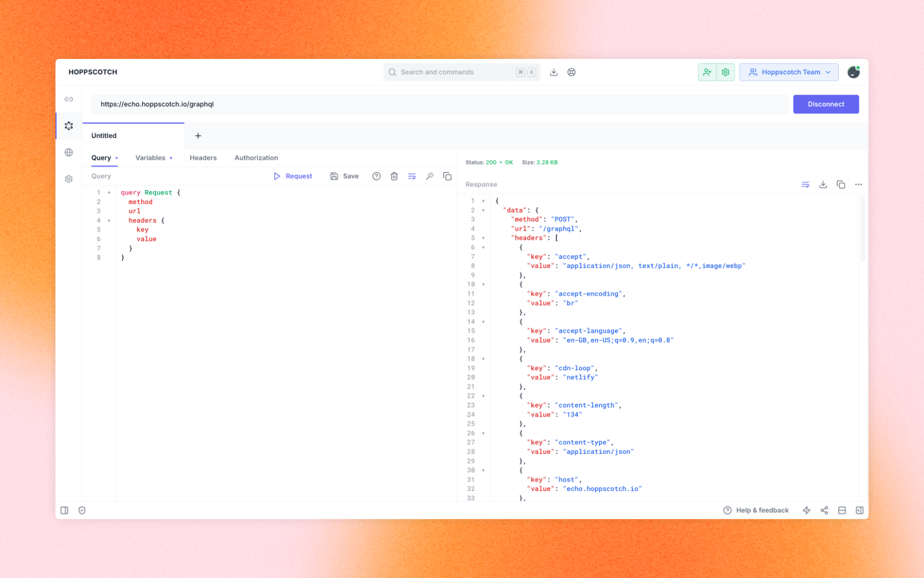
Task: Add a new tab with the plus icon
Action: pyautogui.click(x=198, y=136)
